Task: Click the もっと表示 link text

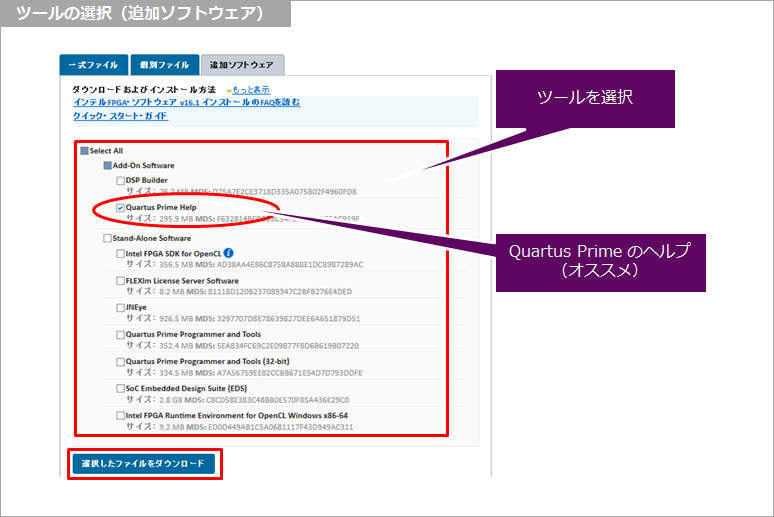Action: (251, 89)
